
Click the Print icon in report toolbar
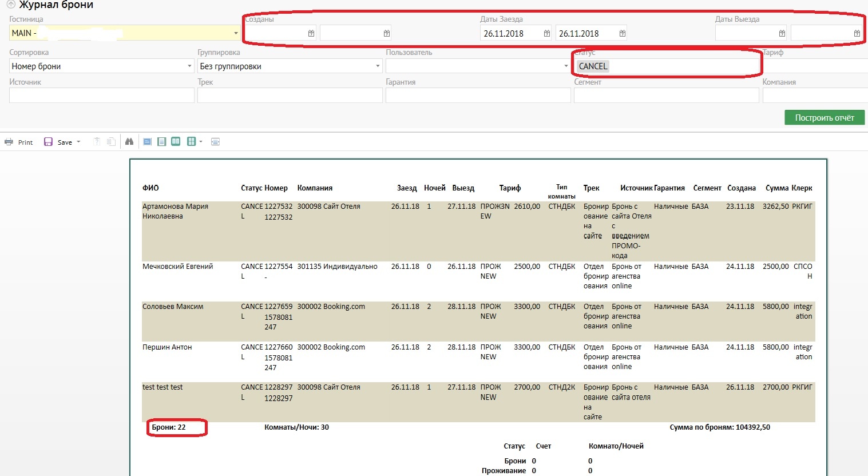pos(9,142)
